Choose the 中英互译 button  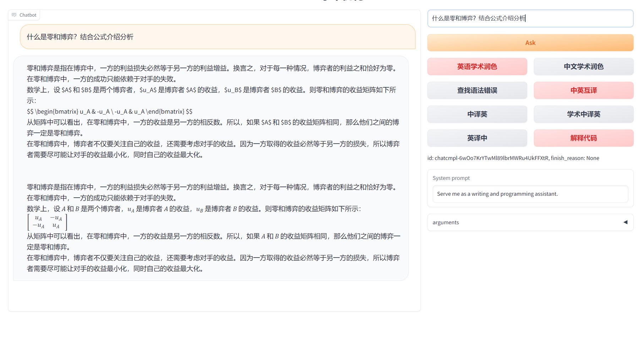[583, 90]
